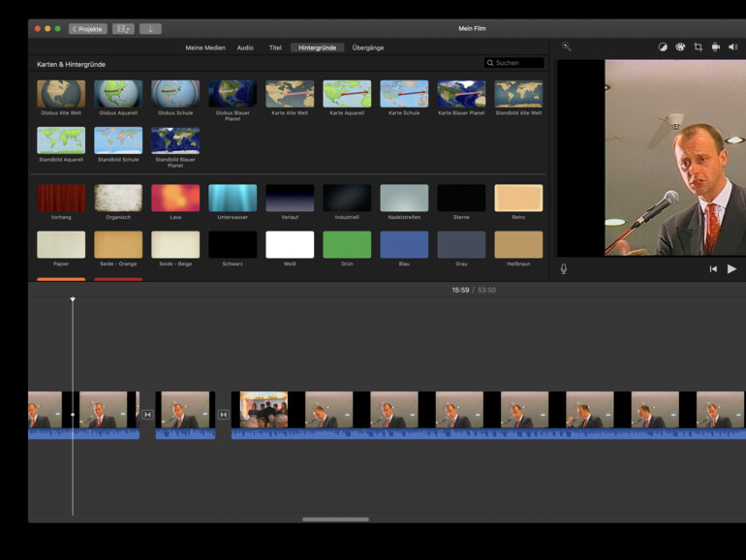746x560 pixels.
Task: Select the Globus Alte Welt map
Action: click(x=61, y=94)
